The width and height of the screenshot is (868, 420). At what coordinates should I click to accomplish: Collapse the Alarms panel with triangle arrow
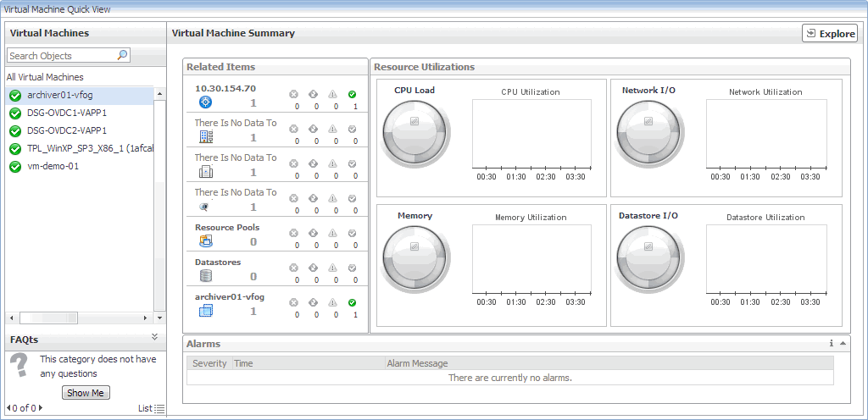pos(843,343)
